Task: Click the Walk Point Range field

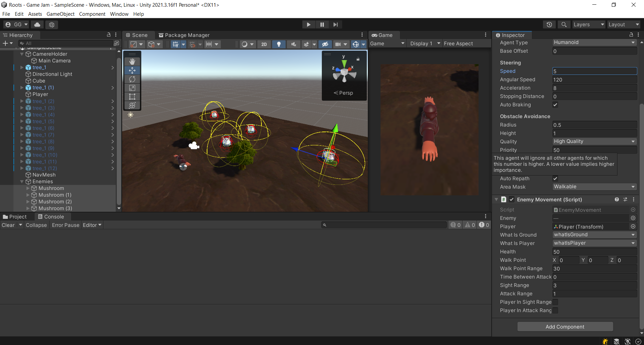Action: 595,268
